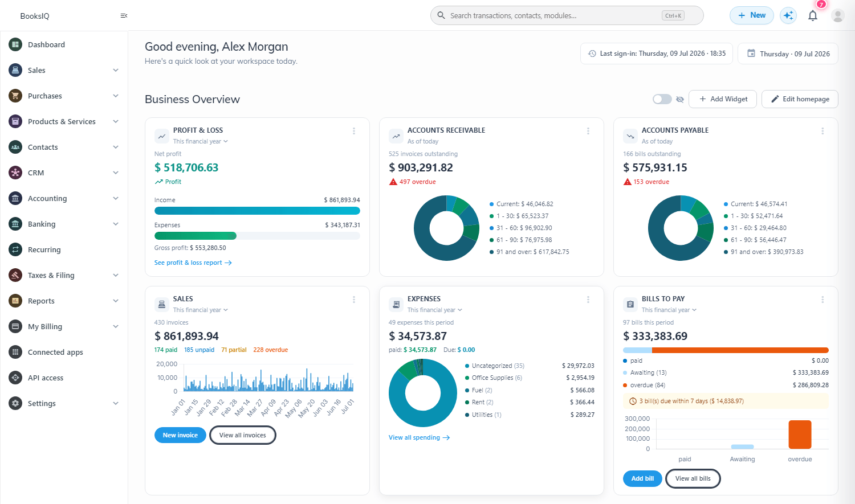The width and height of the screenshot is (855, 504).
Task: Click View all bills button
Action: pyautogui.click(x=693, y=478)
